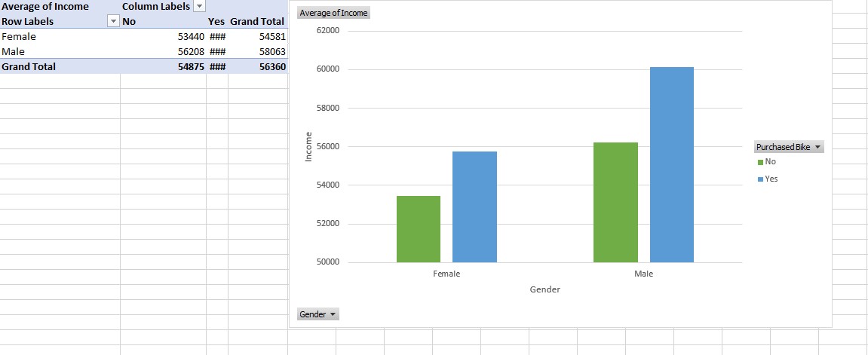The height and width of the screenshot is (355, 868).
Task: Select the Male Yes blue bar
Action: coord(671,165)
